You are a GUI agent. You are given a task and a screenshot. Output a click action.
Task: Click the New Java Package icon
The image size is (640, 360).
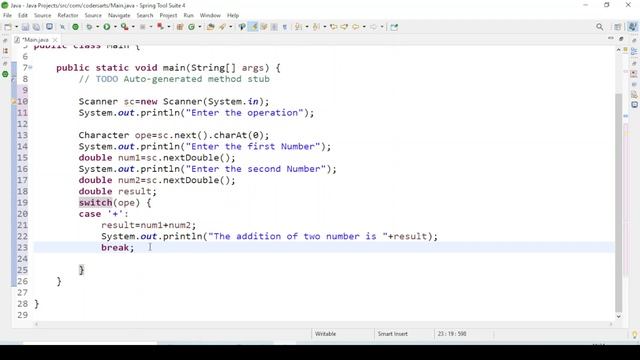pyautogui.click(x=180, y=27)
